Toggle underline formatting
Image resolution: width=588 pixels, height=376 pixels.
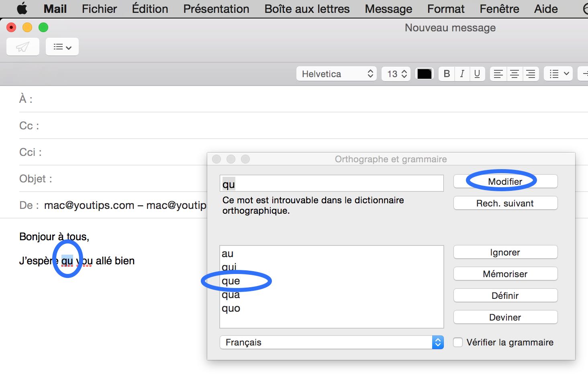point(477,74)
